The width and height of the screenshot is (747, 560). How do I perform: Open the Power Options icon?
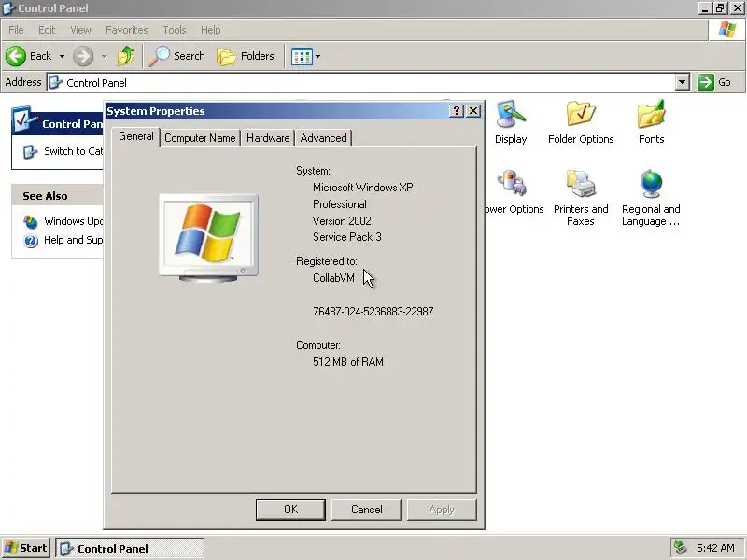[513, 193]
